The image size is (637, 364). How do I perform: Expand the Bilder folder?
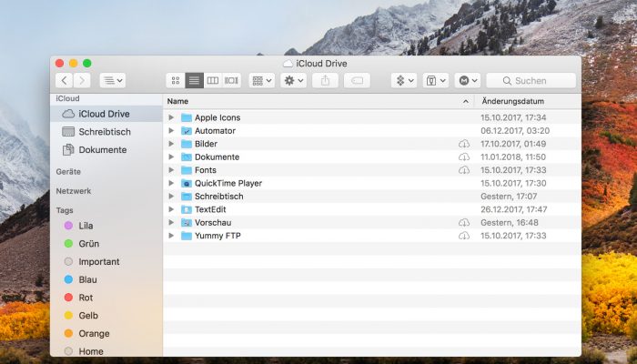coord(171,144)
